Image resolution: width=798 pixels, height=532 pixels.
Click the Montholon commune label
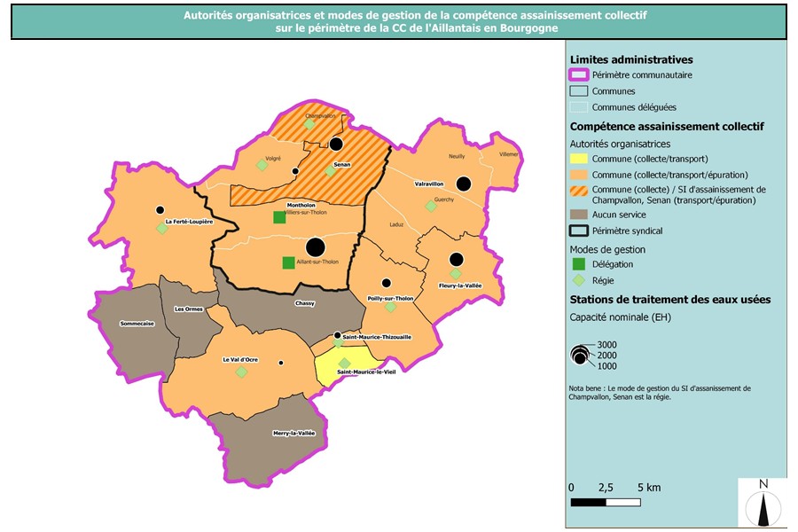[x=301, y=205]
